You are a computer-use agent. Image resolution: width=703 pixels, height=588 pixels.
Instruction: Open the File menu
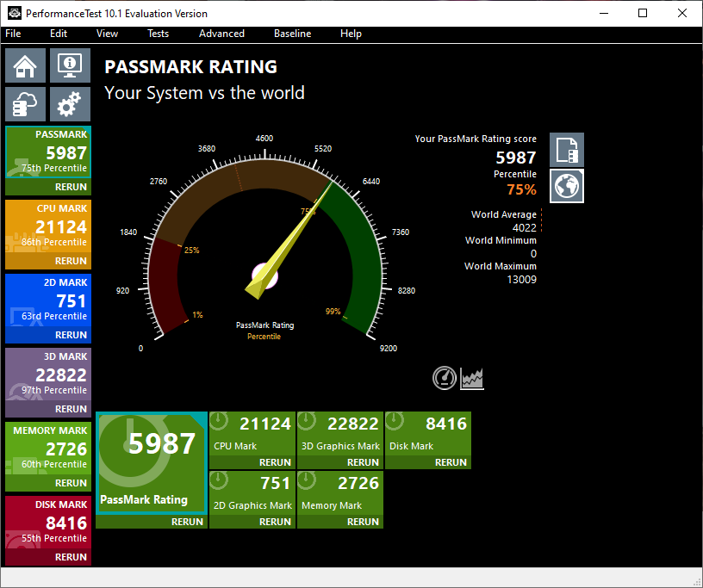pos(13,34)
